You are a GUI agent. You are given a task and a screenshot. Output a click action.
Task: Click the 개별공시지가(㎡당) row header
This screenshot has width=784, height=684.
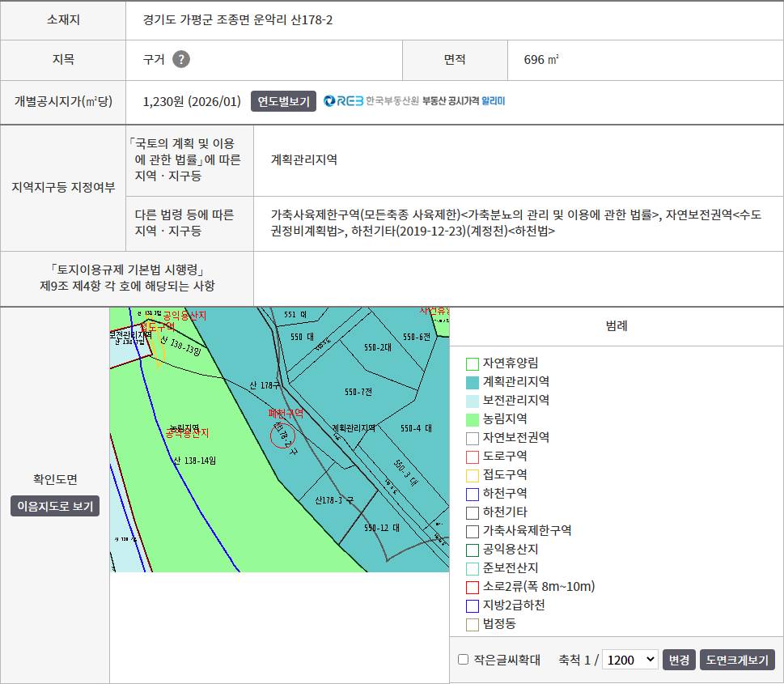pyautogui.click(x=63, y=101)
